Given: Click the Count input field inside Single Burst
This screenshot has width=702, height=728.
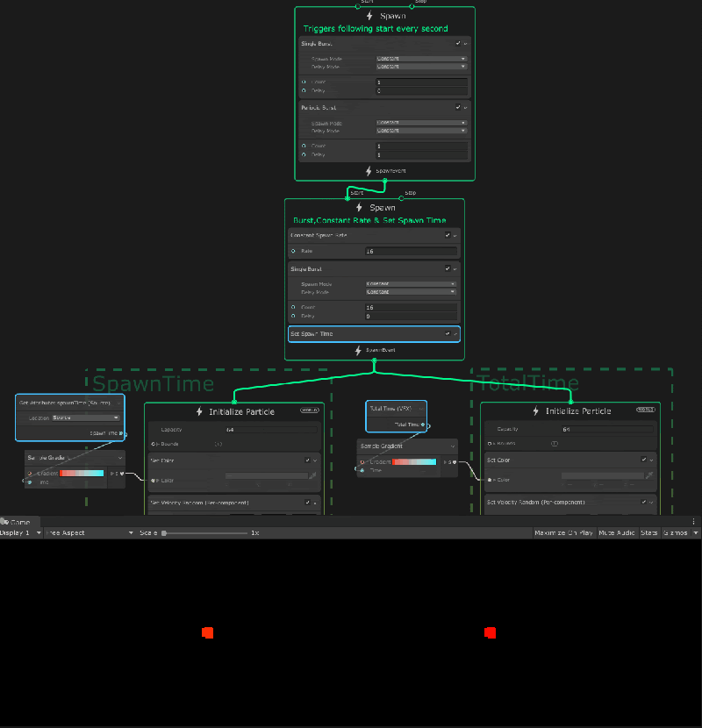Looking at the screenshot, I should coord(419,81).
